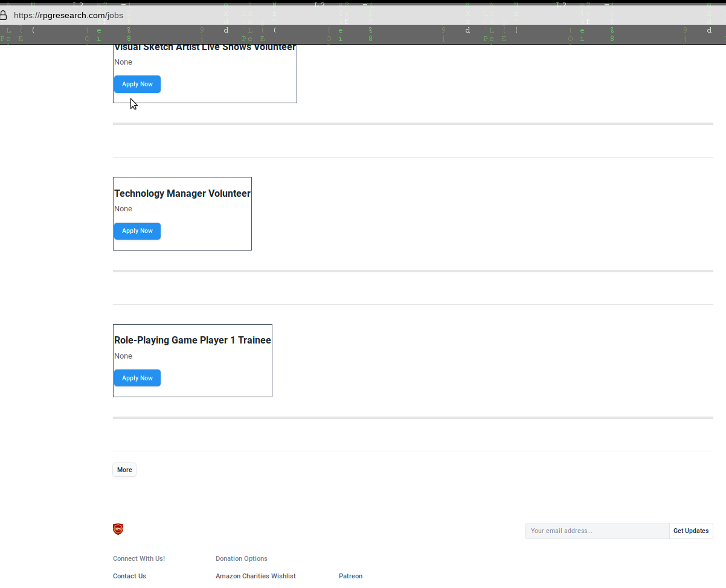This screenshot has height=588, width=726.
Task: Click 'None' text under Visual Sketch Artist
Action: coord(123,62)
